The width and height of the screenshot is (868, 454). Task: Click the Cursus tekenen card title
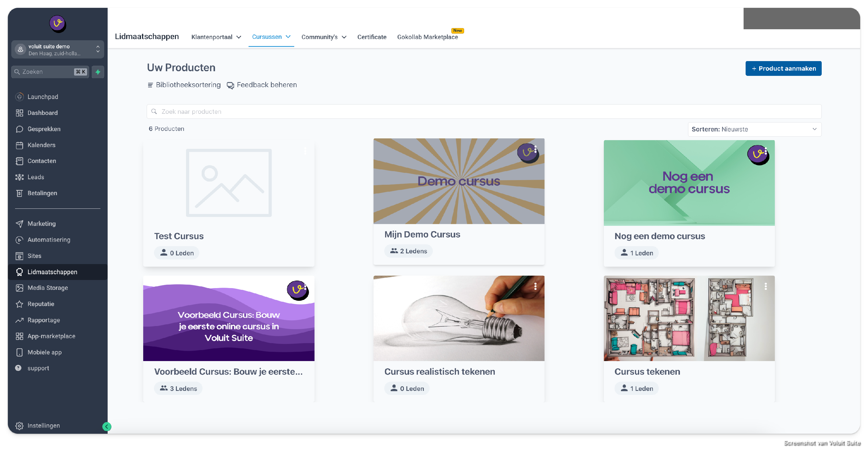tap(647, 372)
